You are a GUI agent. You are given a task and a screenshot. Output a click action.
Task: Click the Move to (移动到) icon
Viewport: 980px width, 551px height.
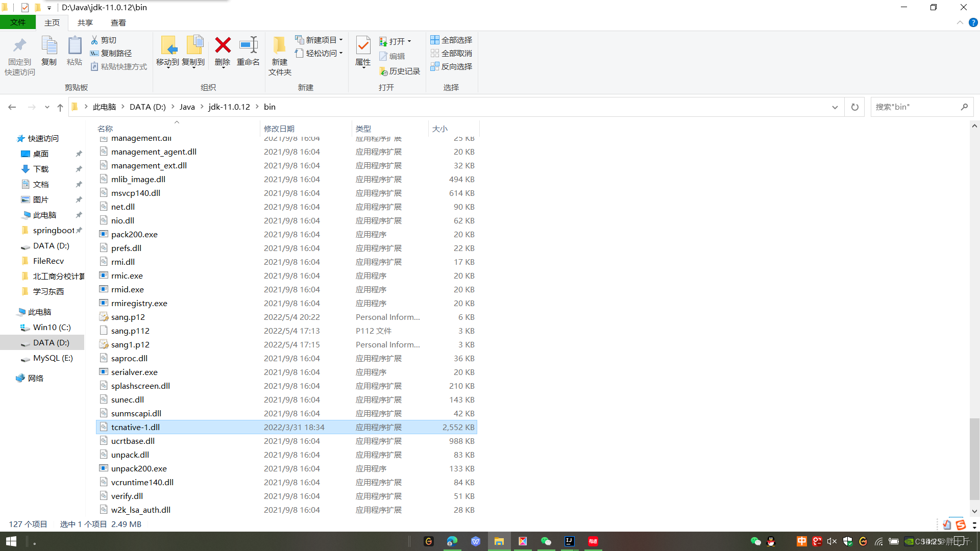tap(168, 46)
